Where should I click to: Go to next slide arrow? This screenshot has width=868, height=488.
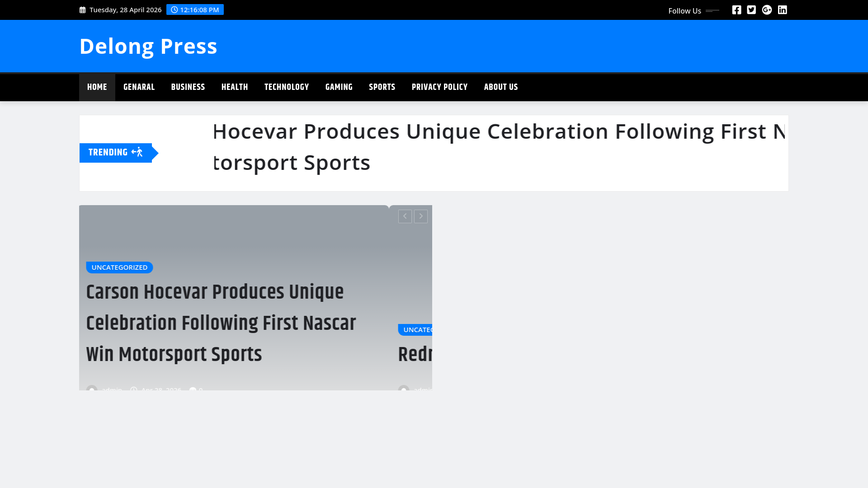tap(421, 216)
